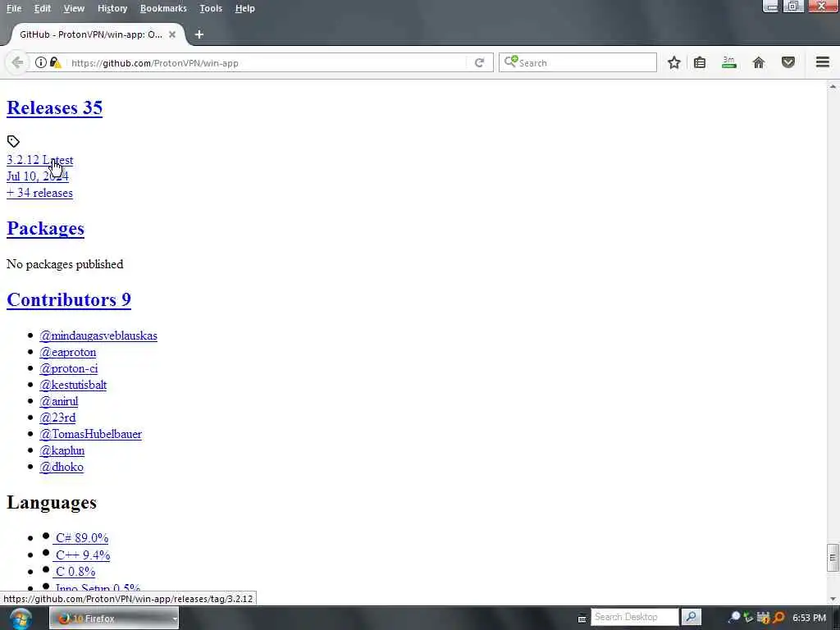
Task: Open the Tools menu
Action: (211, 8)
